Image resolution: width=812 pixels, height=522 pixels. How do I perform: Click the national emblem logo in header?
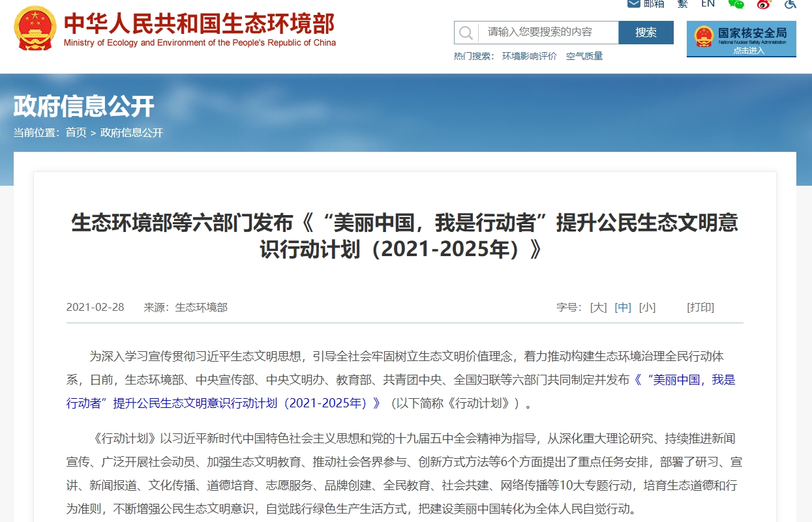[35, 29]
